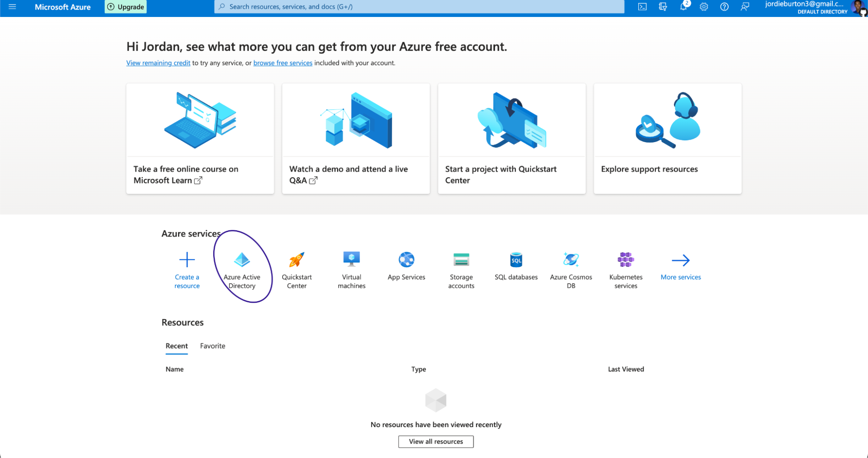Click the Create a resource plus icon
This screenshot has height=458, width=868.
click(x=187, y=260)
